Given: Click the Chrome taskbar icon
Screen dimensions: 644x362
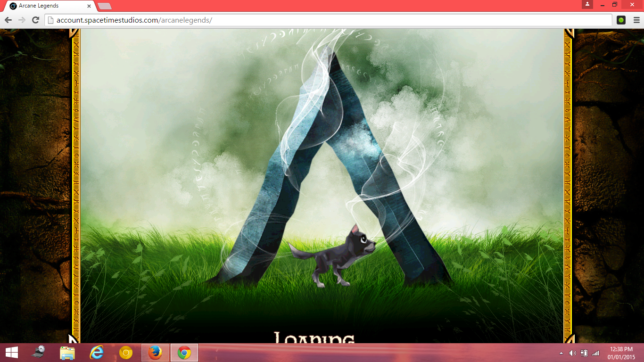Looking at the screenshot, I should 184,353.
